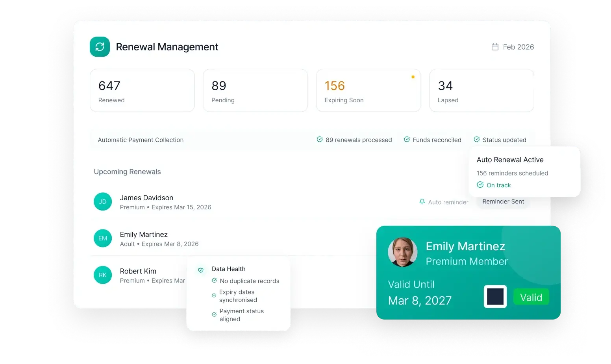Image resolution: width=611 pixels, height=364 pixels.
Task: Click the check icon by Funds reconciled
Action: click(407, 139)
